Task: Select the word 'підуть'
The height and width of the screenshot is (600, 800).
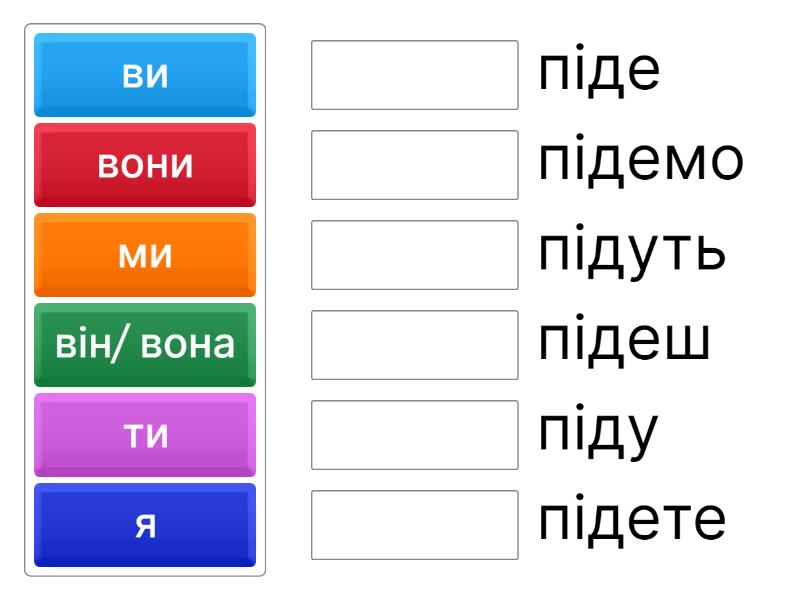Action: pos(631,255)
